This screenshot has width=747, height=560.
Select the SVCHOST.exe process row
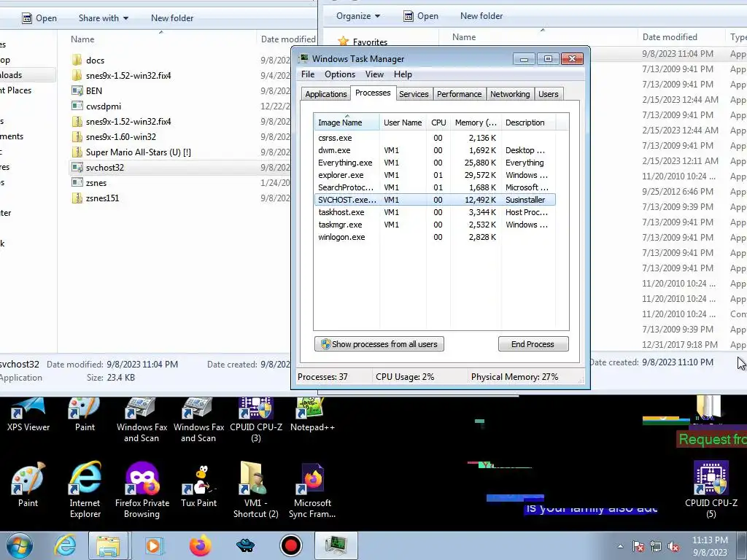click(435, 200)
